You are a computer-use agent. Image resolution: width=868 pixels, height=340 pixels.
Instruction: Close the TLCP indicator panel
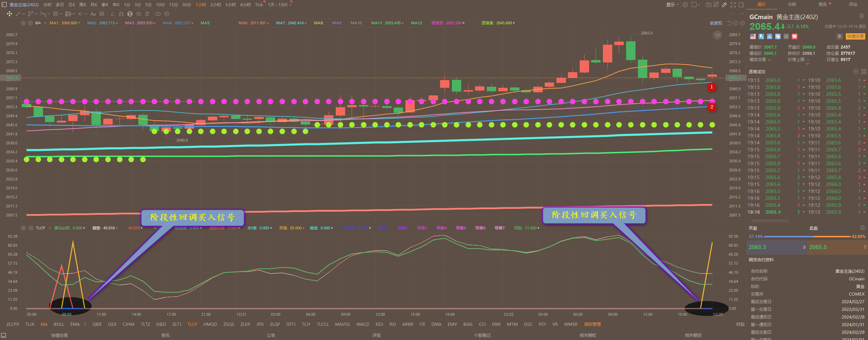pyautogui.click(x=30, y=228)
